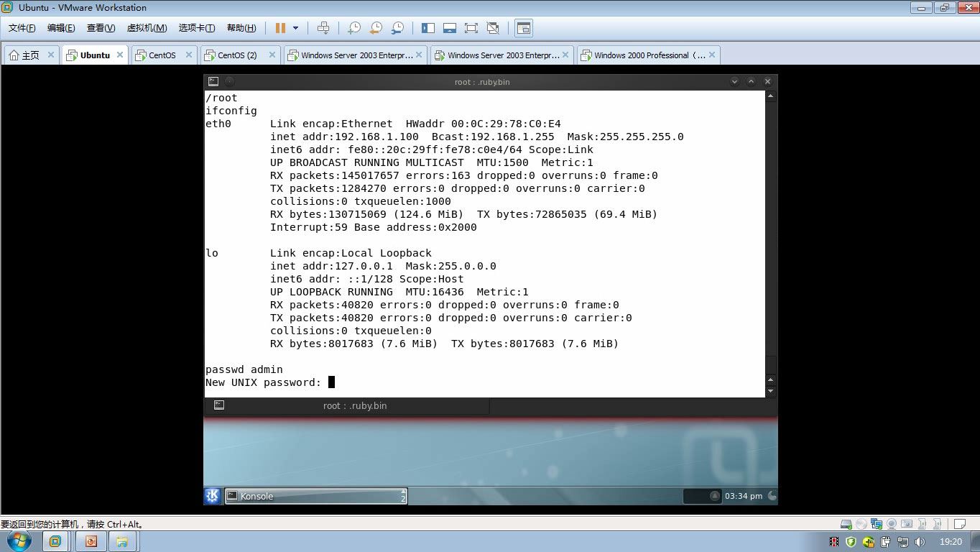Open the 文件(F) menu
Viewport: 980px width, 552px height.
[x=22, y=28]
